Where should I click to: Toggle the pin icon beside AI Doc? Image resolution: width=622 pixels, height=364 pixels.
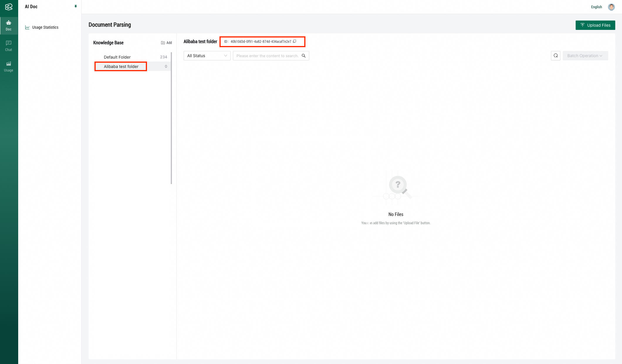76,6
